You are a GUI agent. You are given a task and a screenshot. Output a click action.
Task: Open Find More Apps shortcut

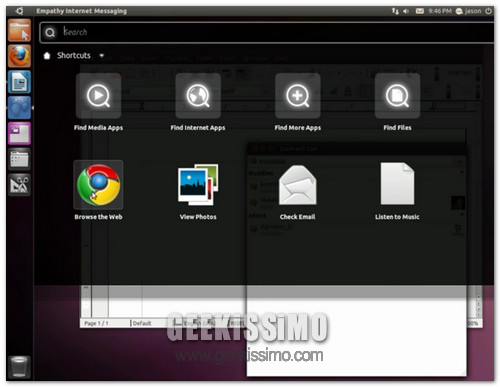click(298, 102)
